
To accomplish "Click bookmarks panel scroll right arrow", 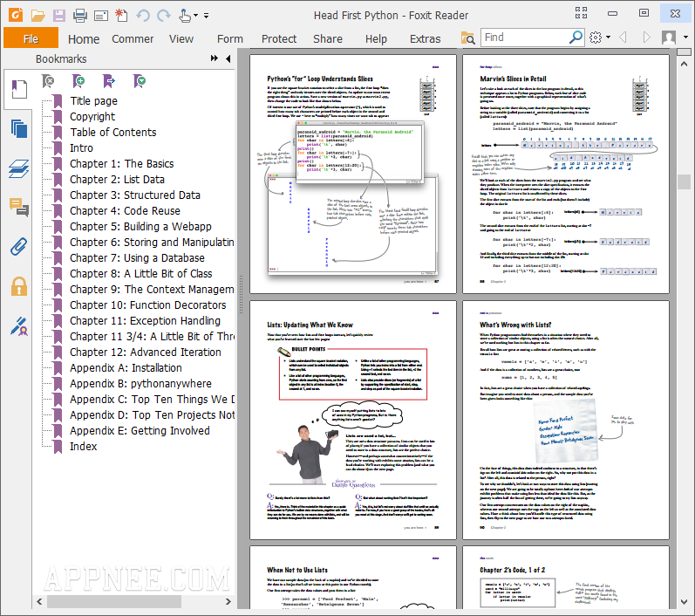I will point(228,602).
